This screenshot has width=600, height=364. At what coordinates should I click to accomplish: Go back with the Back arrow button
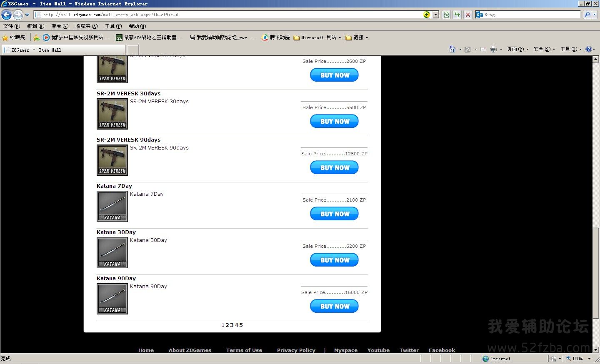point(6,15)
